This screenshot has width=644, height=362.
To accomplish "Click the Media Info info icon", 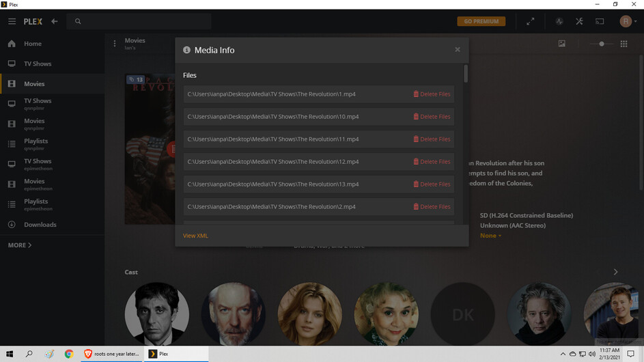I will tap(186, 50).
